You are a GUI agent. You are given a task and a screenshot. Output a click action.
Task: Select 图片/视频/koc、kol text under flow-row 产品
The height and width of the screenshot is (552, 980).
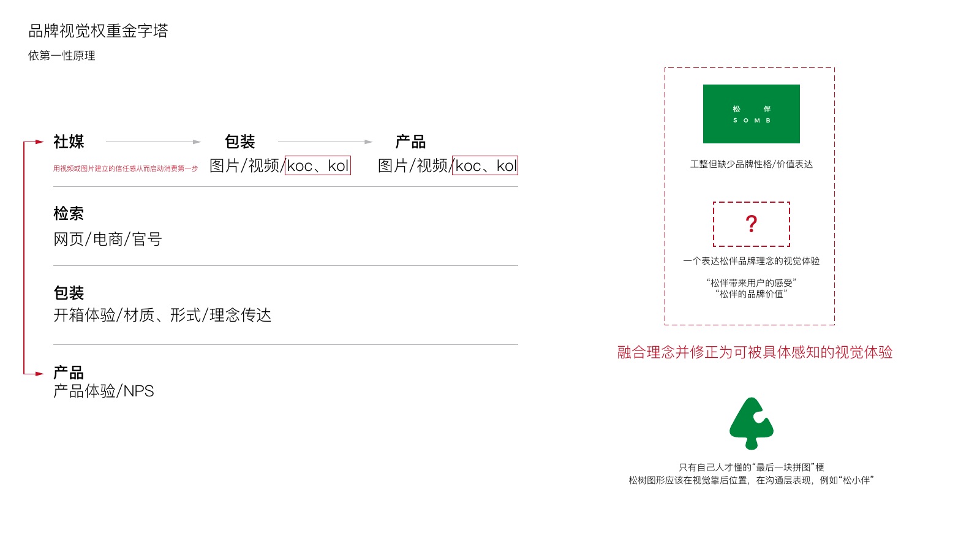pos(448,165)
